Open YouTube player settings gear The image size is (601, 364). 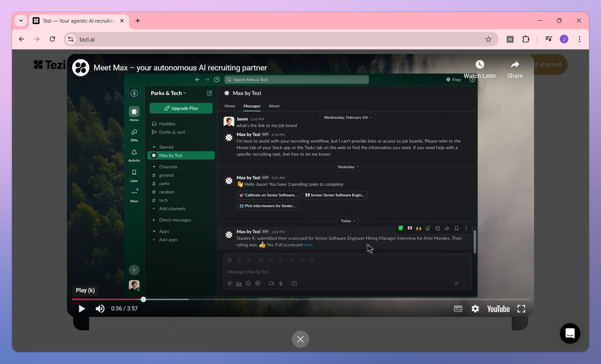tap(475, 309)
